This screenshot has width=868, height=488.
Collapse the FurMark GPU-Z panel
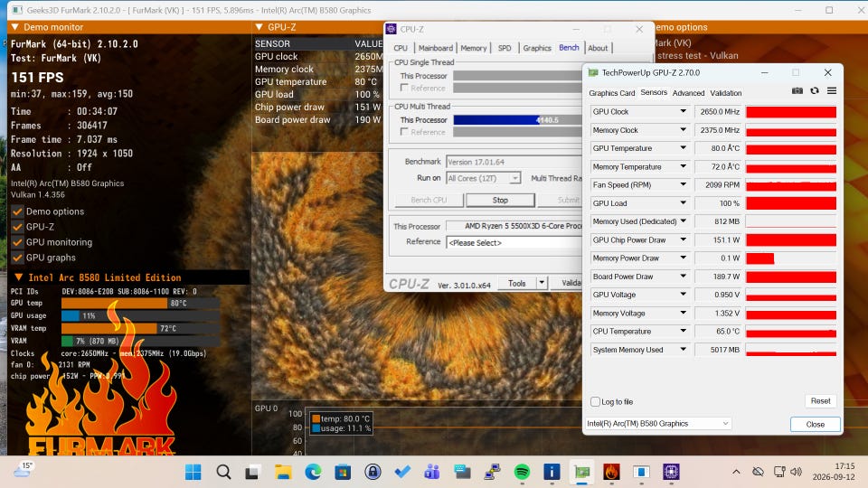259,26
